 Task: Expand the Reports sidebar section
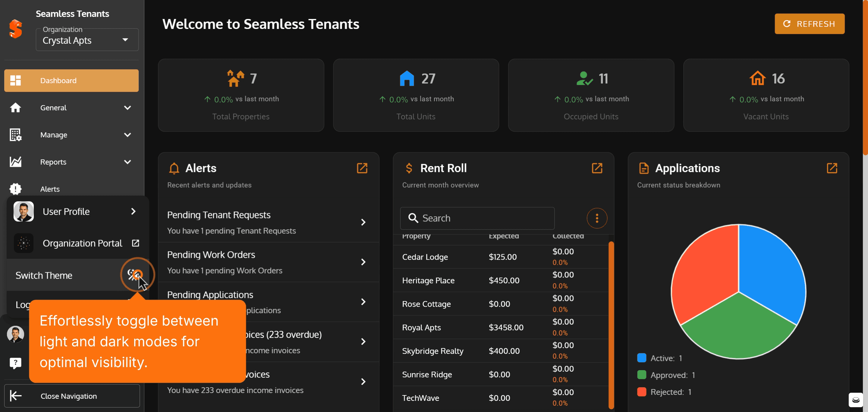point(71,162)
